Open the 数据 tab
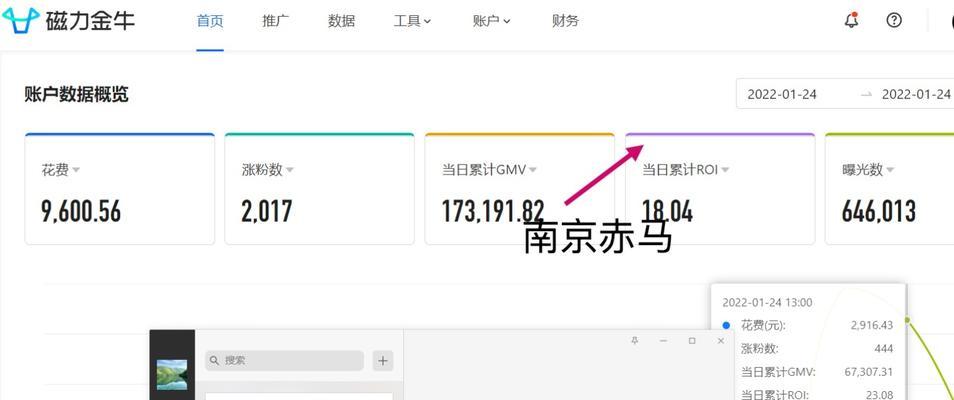 [x=341, y=21]
